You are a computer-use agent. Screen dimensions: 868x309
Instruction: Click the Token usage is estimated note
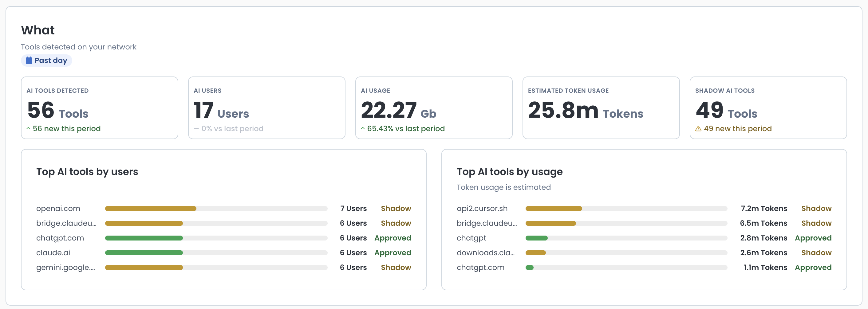point(503,187)
